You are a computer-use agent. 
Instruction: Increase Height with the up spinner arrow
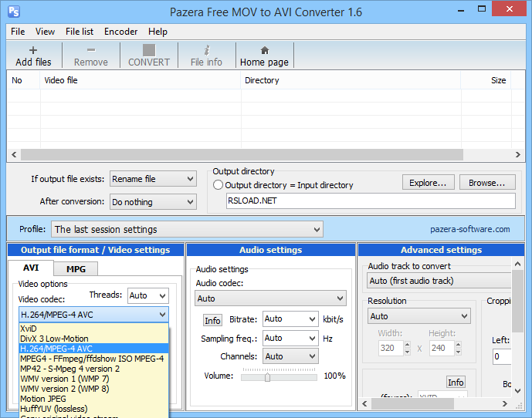click(x=459, y=345)
